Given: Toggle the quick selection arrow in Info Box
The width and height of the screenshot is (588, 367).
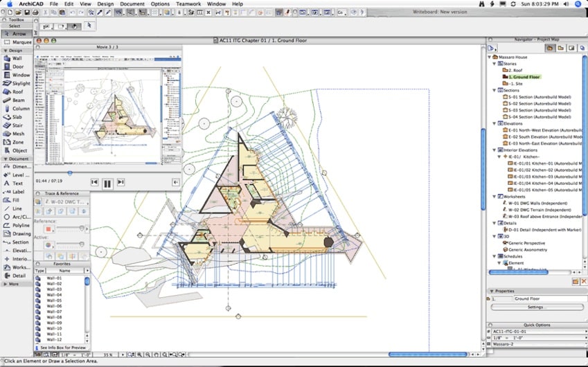Looking at the screenshot, I should point(89,25).
